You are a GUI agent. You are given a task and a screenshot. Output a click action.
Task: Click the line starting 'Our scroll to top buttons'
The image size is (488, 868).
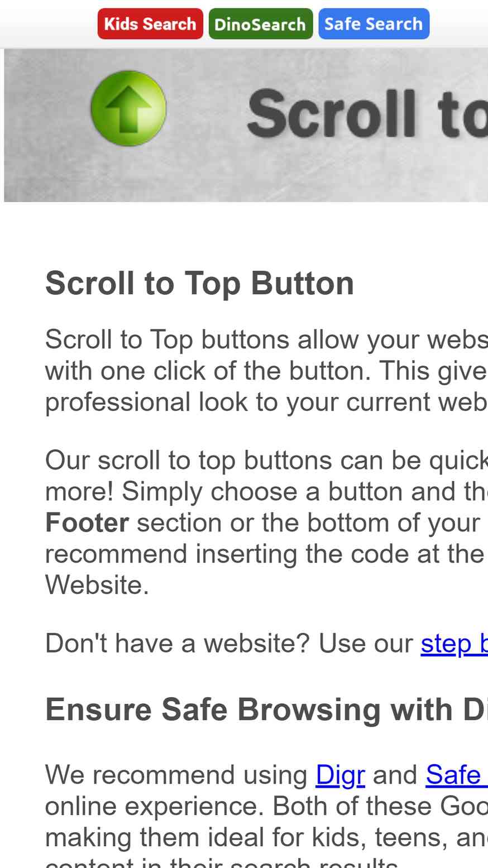click(x=266, y=460)
